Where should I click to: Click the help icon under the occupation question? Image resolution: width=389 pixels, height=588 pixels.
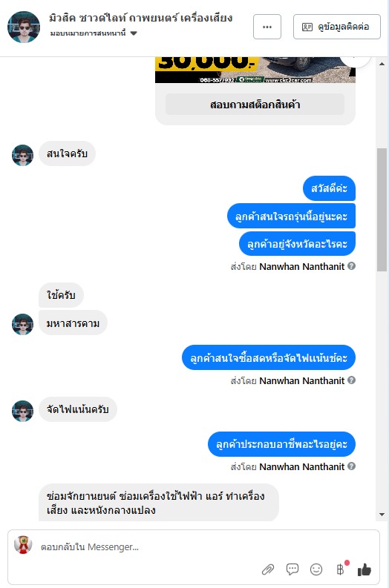click(351, 466)
